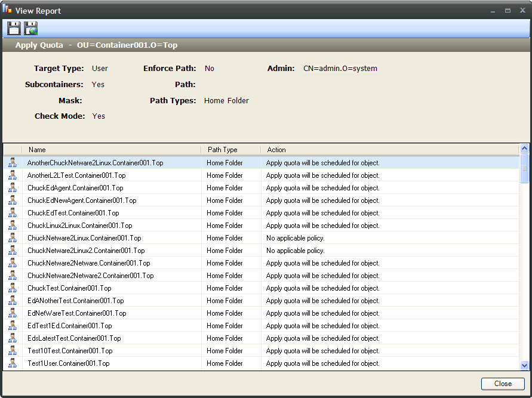The image size is (532, 398).
Task: Select Test1User.Container001.Top name
Action: tap(69, 363)
